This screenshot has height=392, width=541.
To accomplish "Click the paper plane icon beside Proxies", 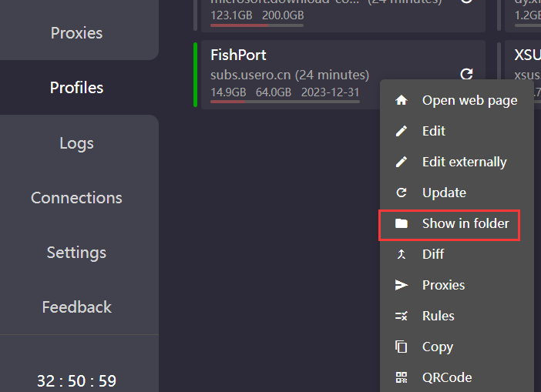I will 401,285.
